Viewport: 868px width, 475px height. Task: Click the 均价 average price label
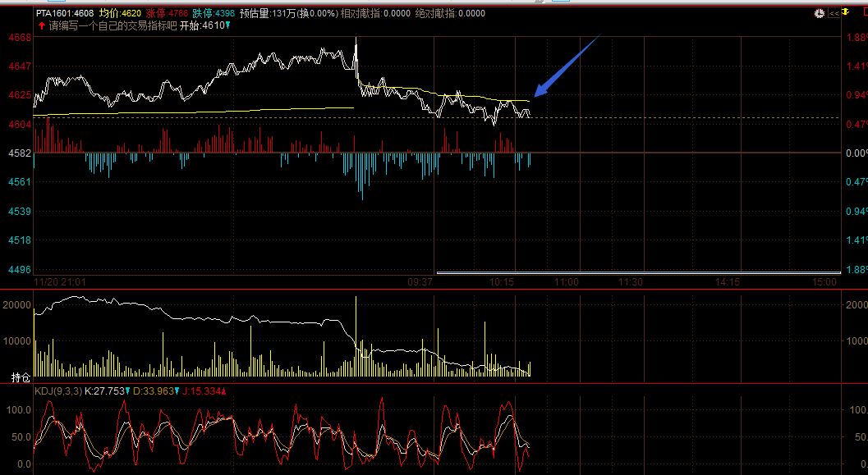click(109, 13)
